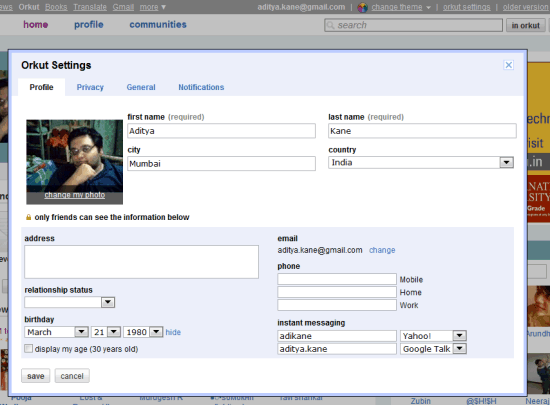Image resolution: width=550 pixels, height=405 pixels.
Task: Focus the city field containing Mumbai
Action: tap(221, 163)
